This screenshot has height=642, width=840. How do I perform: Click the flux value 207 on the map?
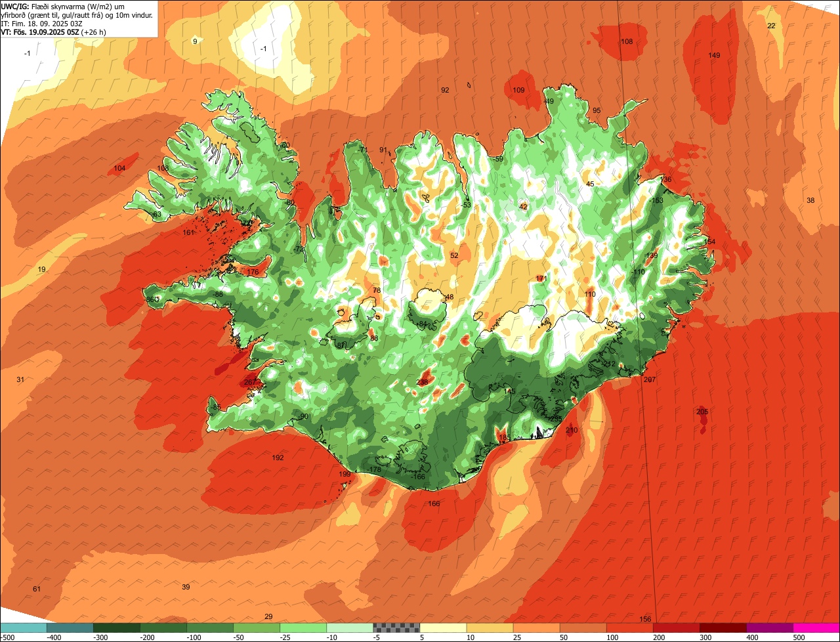650,379
